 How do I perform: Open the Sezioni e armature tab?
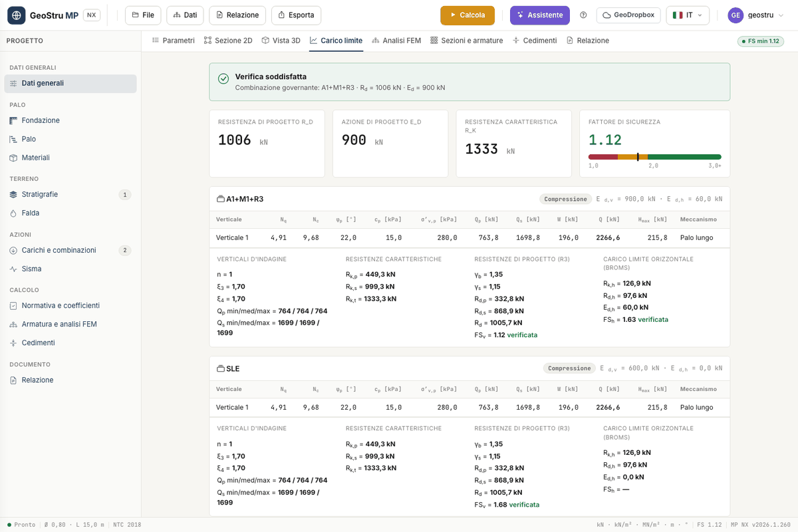click(467, 41)
